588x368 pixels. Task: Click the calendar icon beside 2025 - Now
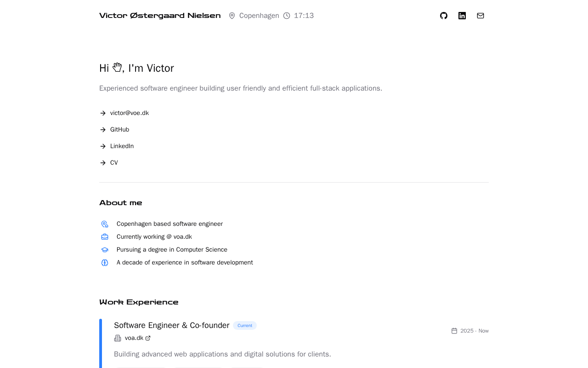click(454, 331)
